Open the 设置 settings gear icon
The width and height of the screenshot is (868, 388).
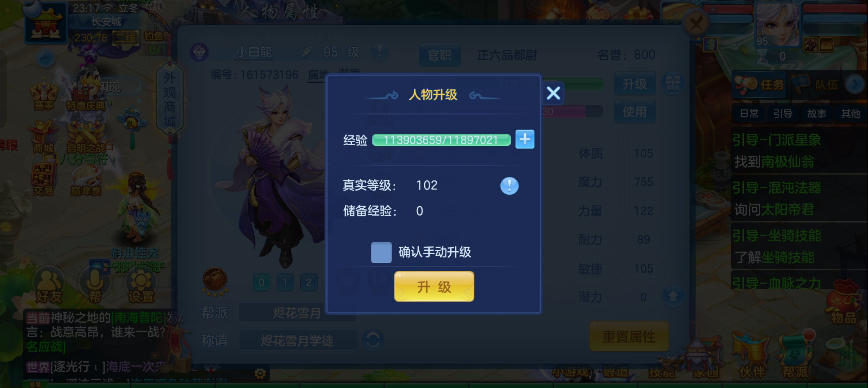[141, 287]
